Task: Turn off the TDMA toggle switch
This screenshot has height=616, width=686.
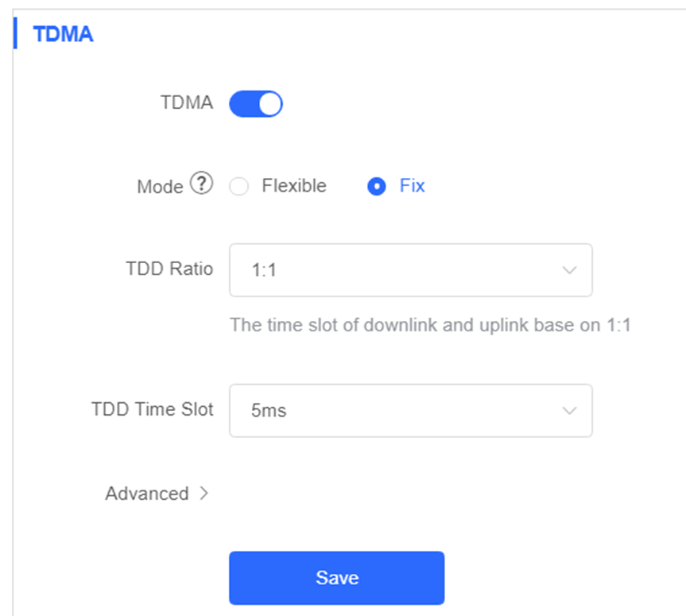Action: pyautogui.click(x=256, y=103)
